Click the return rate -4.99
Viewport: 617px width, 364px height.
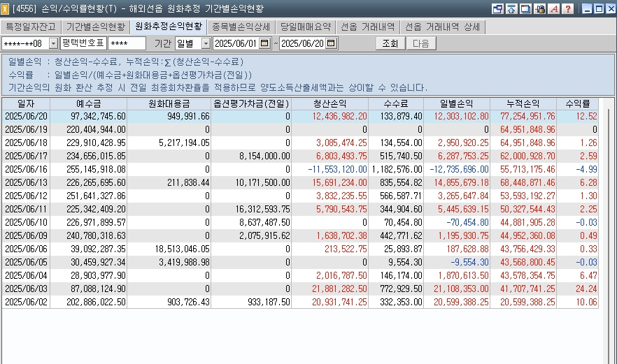tap(586, 169)
